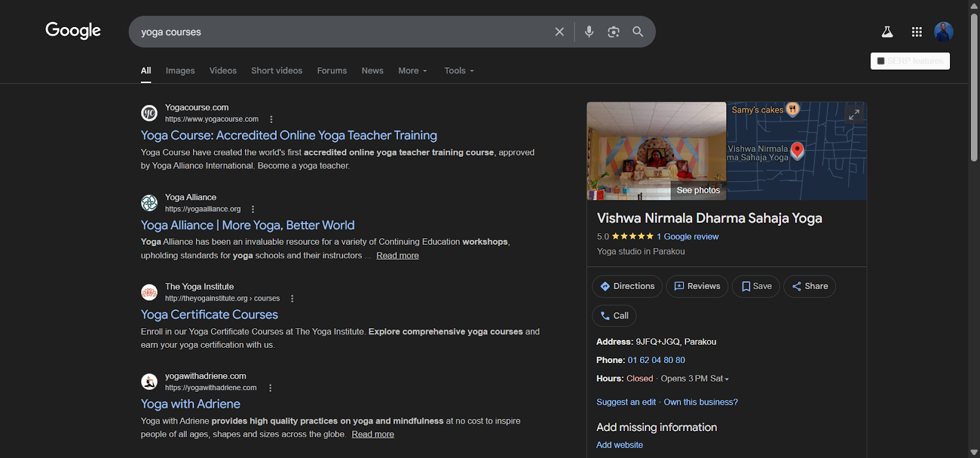This screenshot has width=980, height=458.
Task: Open the 1 Google review link
Action: pyautogui.click(x=688, y=236)
